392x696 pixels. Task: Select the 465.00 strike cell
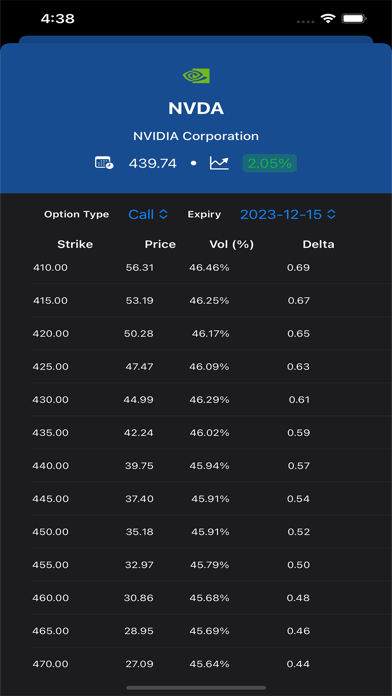point(51,631)
